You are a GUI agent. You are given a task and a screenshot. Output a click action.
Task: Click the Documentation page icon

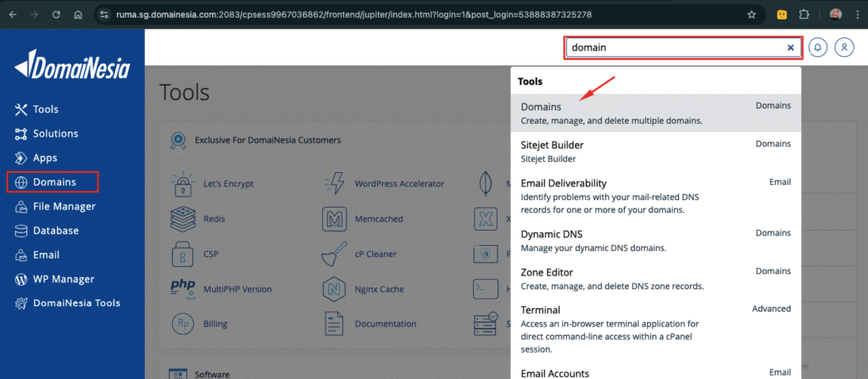(x=334, y=324)
